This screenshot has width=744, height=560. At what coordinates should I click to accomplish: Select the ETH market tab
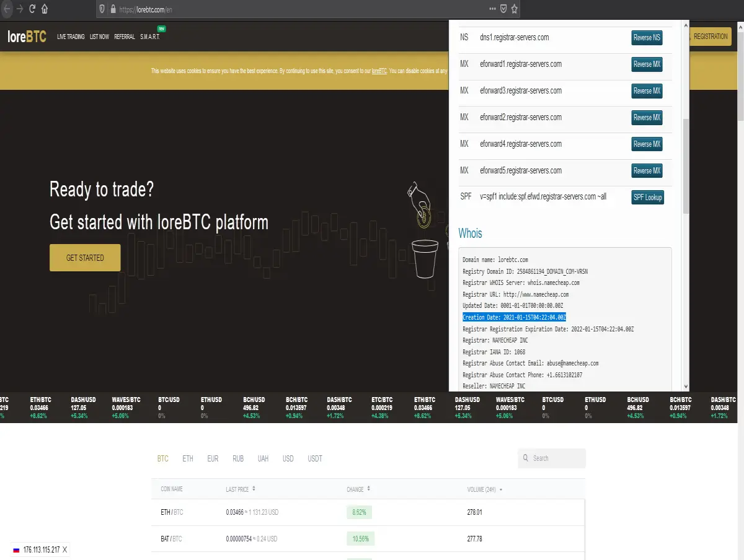pyautogui.click(x=188, y=459)
